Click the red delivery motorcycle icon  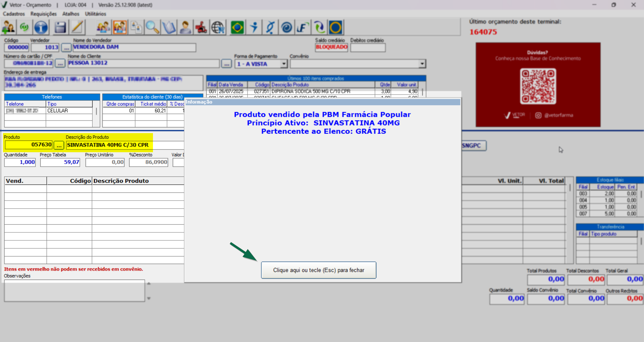[201, 27]
